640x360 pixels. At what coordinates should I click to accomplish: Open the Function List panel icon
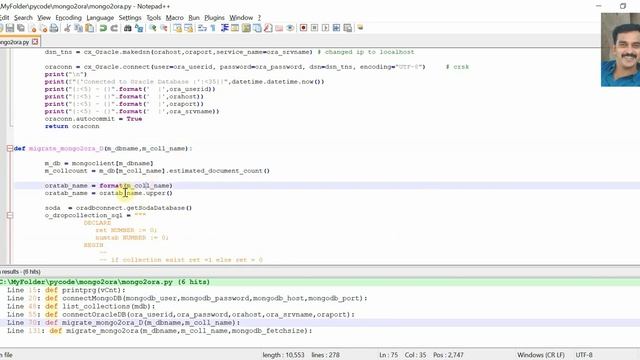(x=268, y=28)
